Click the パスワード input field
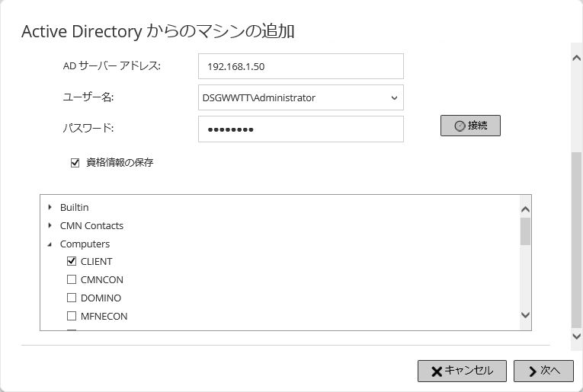The height and width of the screenshot is (392, 583). click(301, 129)
